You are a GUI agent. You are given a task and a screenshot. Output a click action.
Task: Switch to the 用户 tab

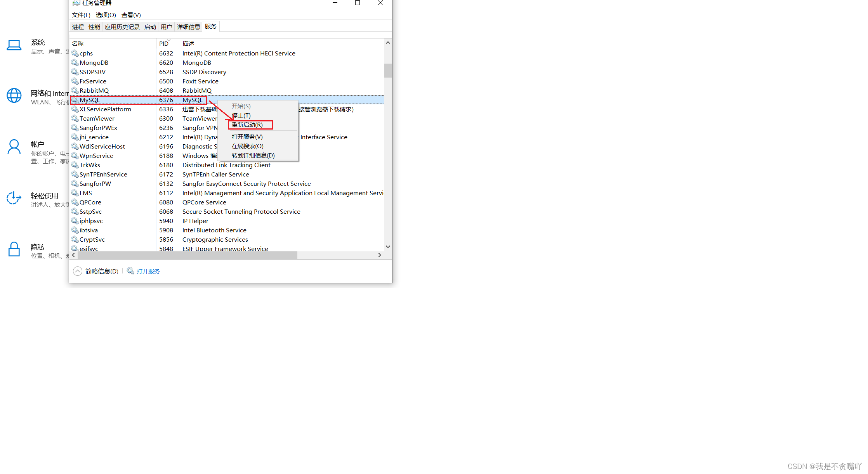(x=167, y=27)
